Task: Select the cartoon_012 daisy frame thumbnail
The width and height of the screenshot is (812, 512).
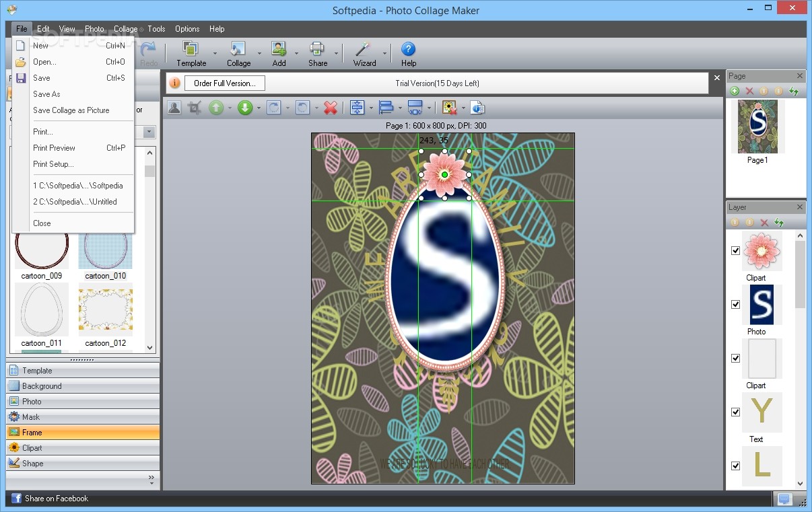Action: (x=106, y=309)
